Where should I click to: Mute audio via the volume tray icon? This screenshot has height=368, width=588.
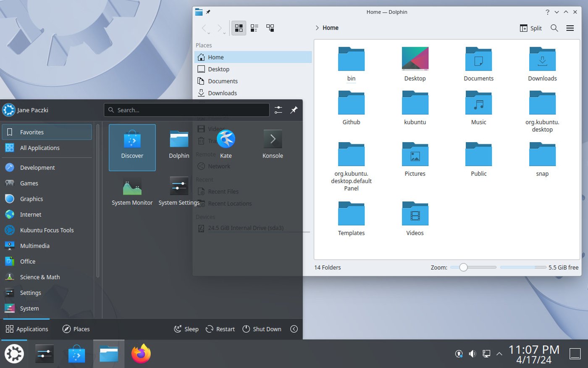tap(472, 354)
